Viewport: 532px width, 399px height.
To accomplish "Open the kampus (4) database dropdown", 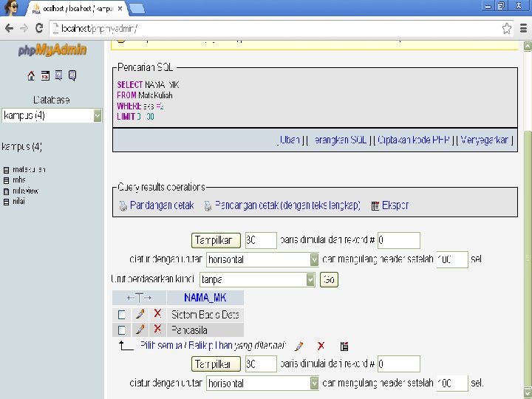I will point(52,116).
